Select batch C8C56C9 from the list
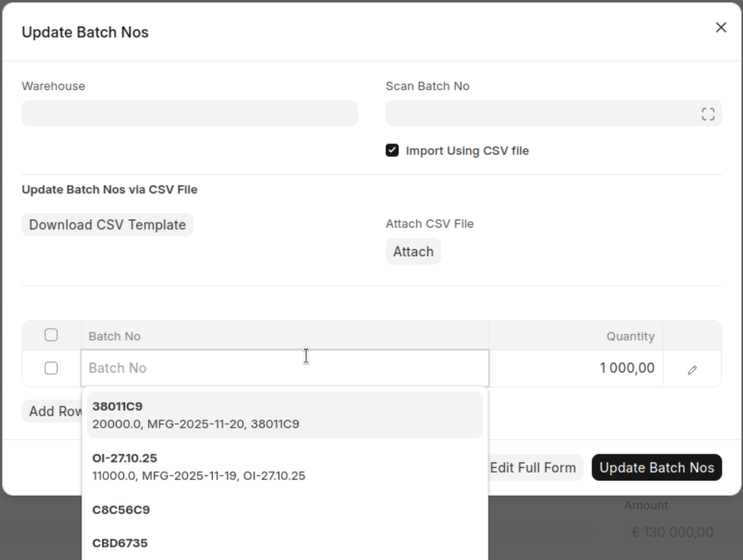Screen dimensions: 743x560 point(285,510)
